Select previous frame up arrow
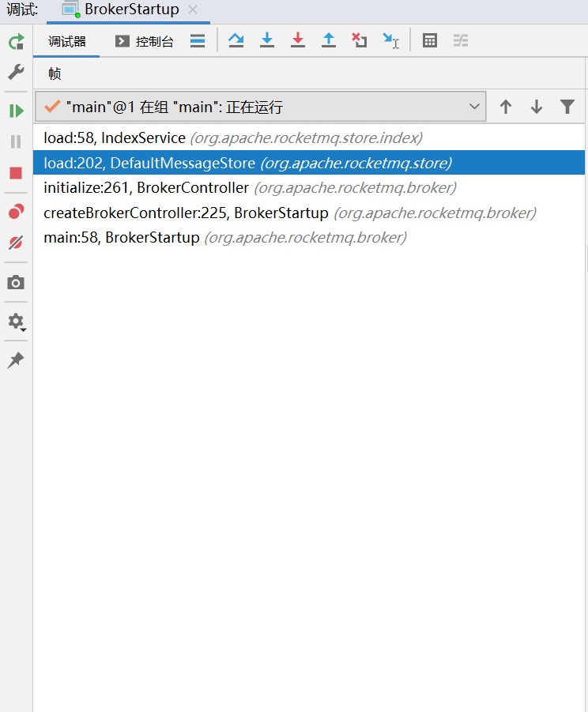The image size is (588, 712). pyautogui.click(x=506, y=107)
